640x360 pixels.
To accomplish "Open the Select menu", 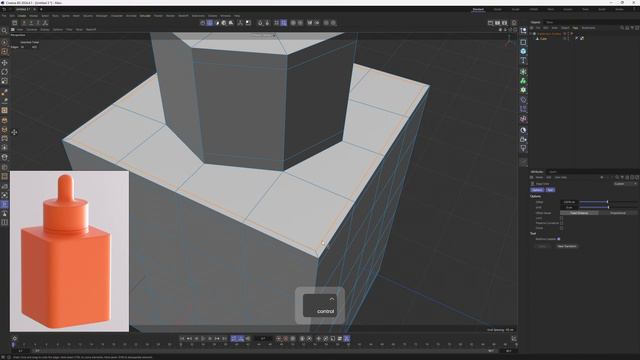I will 44,16.
